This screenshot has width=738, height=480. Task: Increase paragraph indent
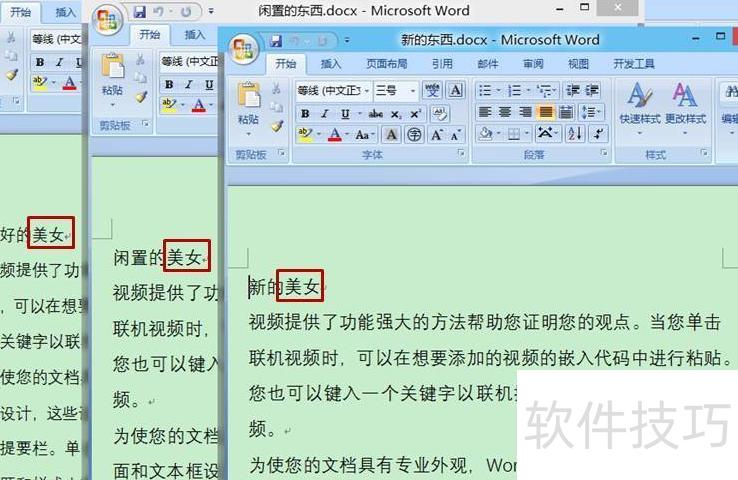pos(592,90)
